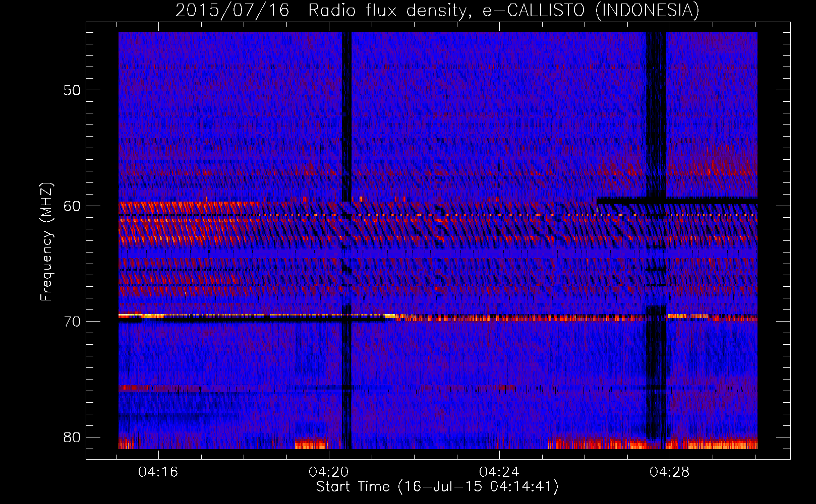The image size is (816, 504).
Task: Click the 'Frequency (MHZ)' y-axis label
Action: pyautogui.click(x=46, y=242)
